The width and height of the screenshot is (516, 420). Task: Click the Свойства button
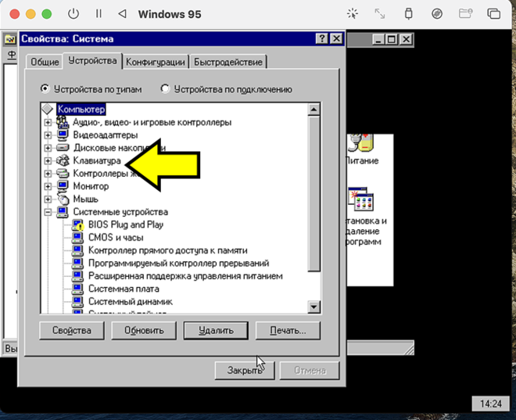pos(72,330)
